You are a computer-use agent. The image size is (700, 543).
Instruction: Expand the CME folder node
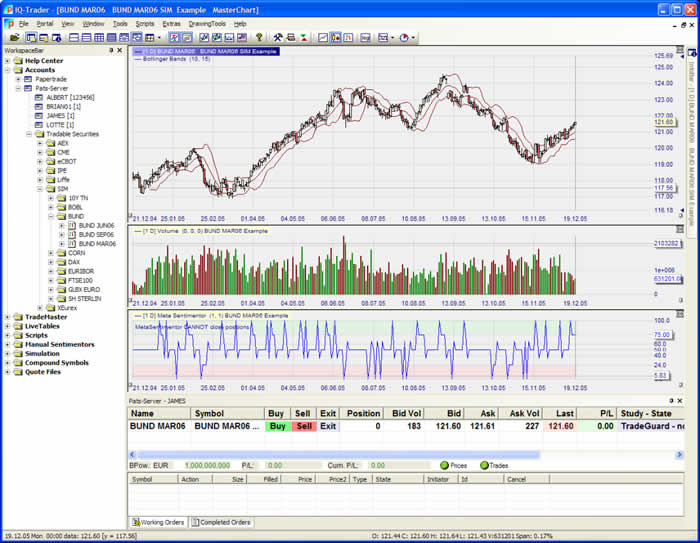[x=40, y=152]
